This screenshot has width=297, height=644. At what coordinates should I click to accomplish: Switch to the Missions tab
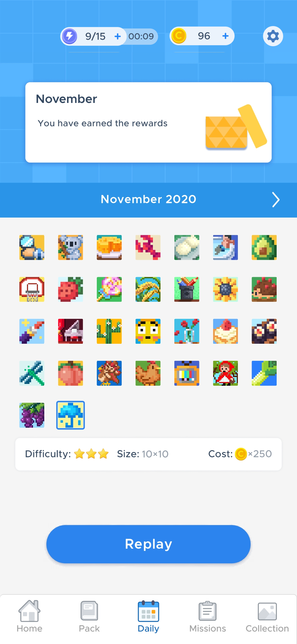[208, 616]
